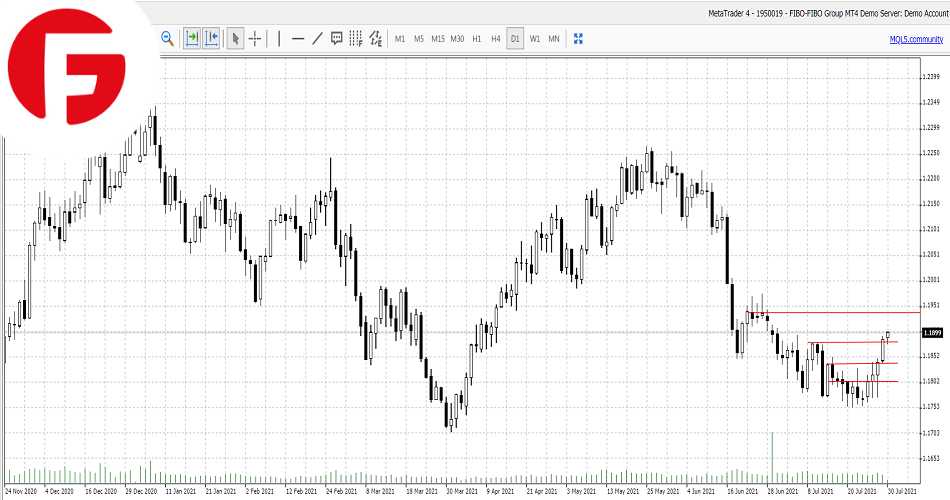Activate the crosshair tool
This screenshot has width=950, height=500.
(255, 39)
